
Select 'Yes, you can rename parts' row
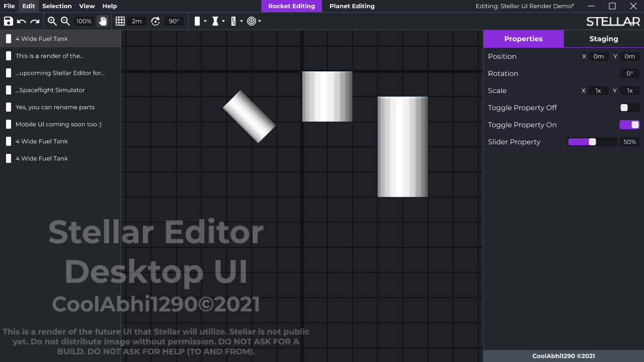click(x=60, y=107)
